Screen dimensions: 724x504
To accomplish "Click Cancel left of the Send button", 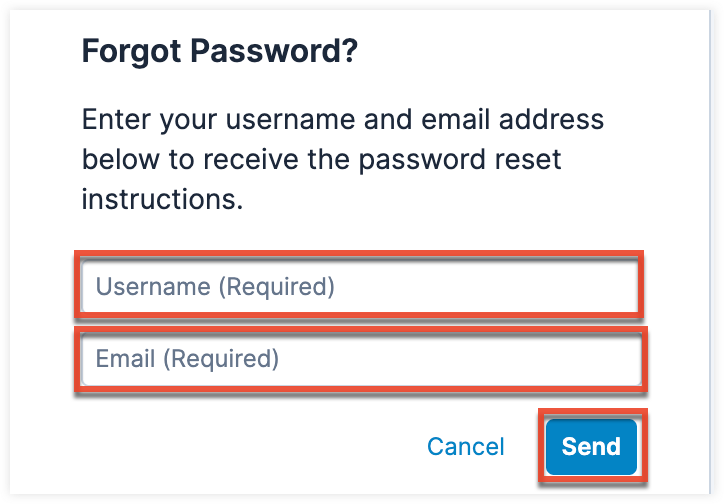I will 465,446.
